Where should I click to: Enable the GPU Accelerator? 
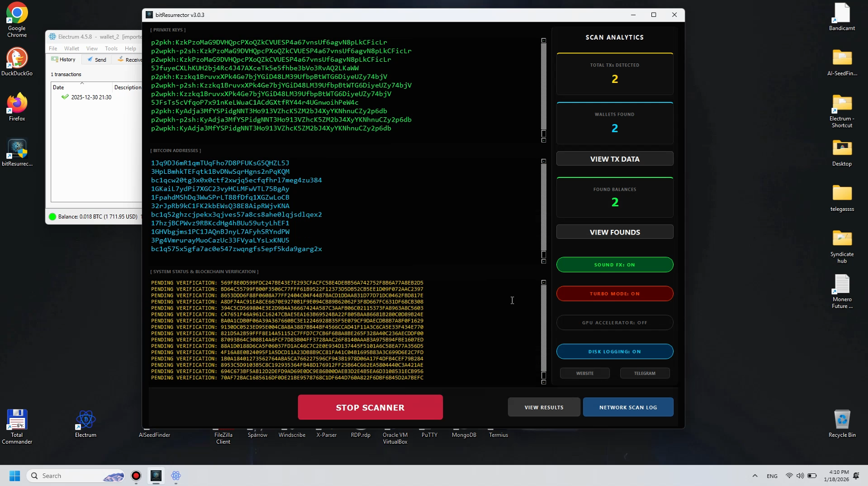coord(614,322)
